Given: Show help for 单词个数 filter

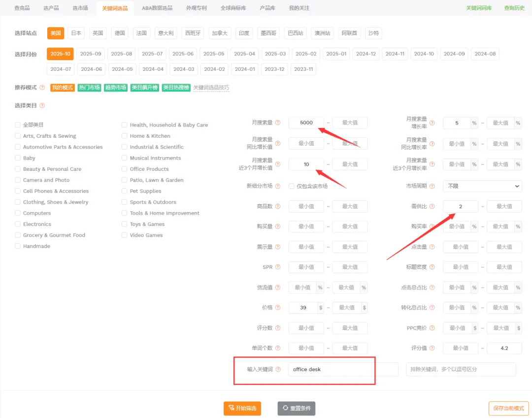Looking at the screenshot, I should click(x=278, y=348).
